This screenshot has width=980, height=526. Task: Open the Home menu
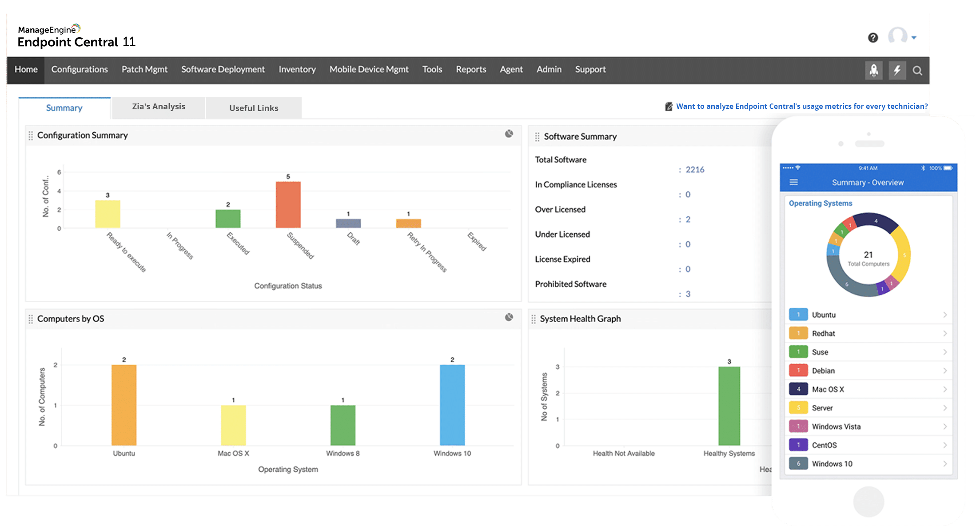click(26, 70)
